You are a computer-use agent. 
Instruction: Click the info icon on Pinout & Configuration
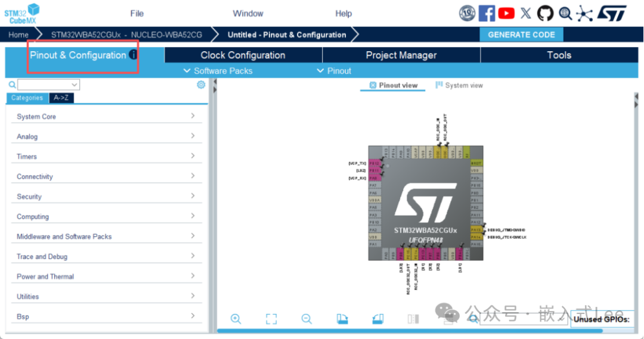click(133, 54)
